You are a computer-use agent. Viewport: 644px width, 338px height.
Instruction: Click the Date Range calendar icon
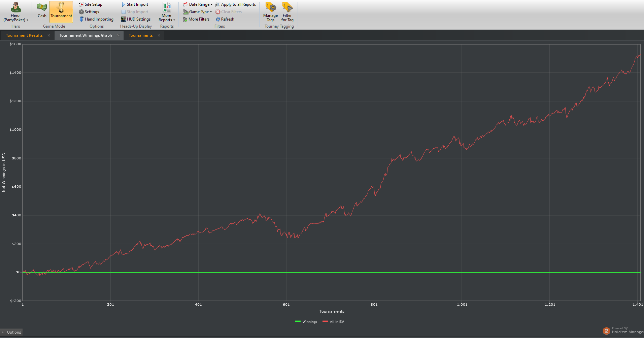pyautogui.click(x=185, y=4)
